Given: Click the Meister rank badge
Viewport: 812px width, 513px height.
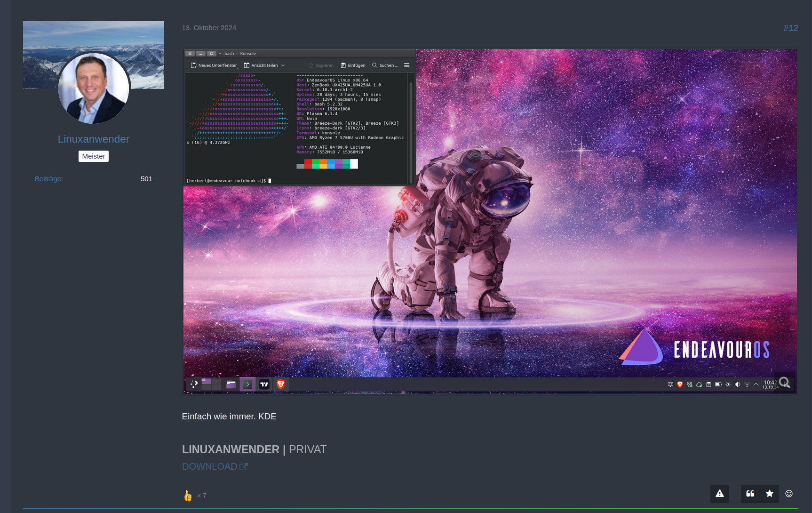Looking at the screenshot, I should pyautogui.click(x=94, y=156).
